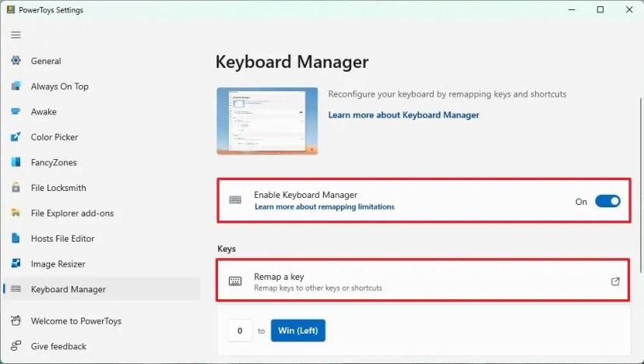The height and width of the screenshot is (364, 644).
Task: Click the 'Remap keys to other keys or shortcuts' text
Action: point(318,288)
